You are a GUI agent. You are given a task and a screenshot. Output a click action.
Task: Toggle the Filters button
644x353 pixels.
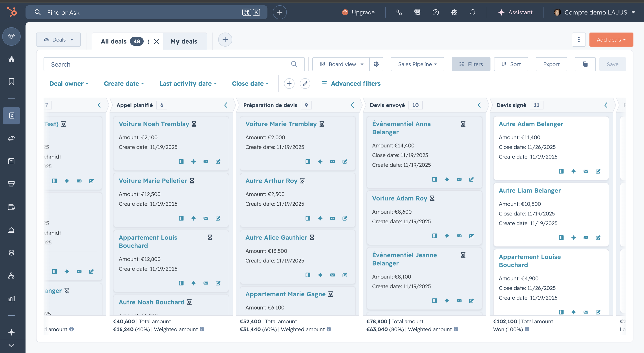(x=471, y=64)
